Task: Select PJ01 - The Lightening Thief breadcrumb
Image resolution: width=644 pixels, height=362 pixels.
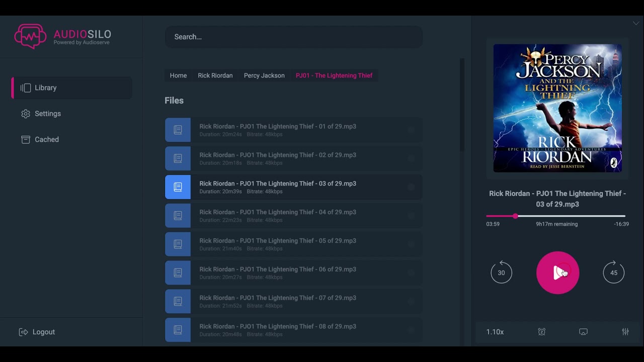Action: (x=334, y=75)
